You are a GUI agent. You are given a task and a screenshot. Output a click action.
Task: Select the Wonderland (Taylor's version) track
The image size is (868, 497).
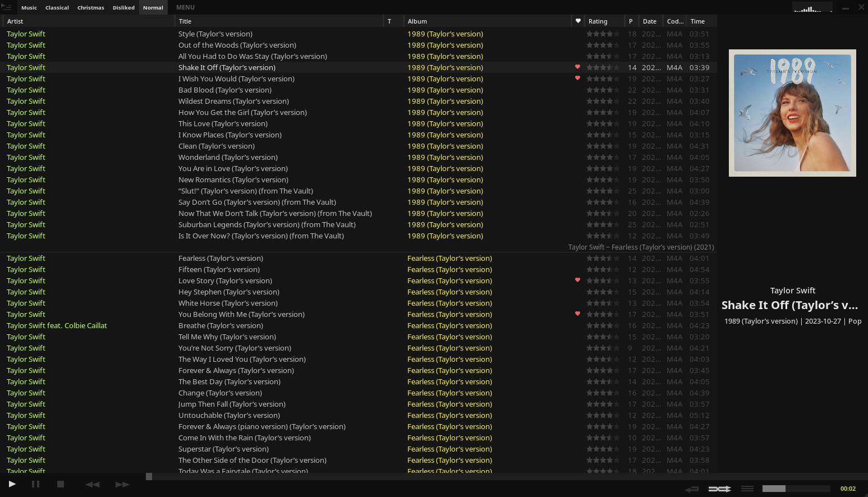228,157
